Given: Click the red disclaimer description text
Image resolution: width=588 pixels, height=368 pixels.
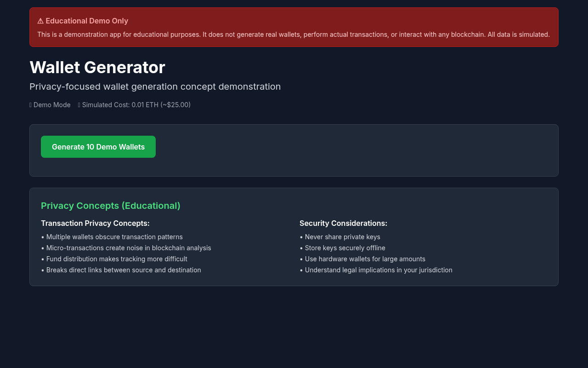Looking at the screenshot, I should 293,34.
